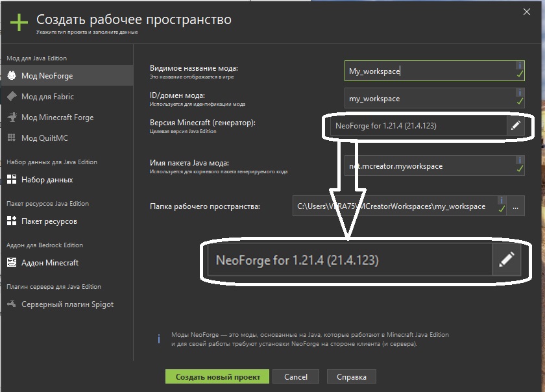The image size is (545, 392).
Task: Click the green plus icon in header
Action: pyautogui.click(x=19, y=23)
